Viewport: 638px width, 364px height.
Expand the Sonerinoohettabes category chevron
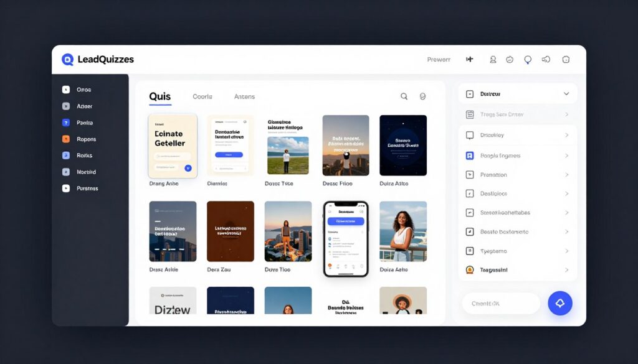(566, 212)
